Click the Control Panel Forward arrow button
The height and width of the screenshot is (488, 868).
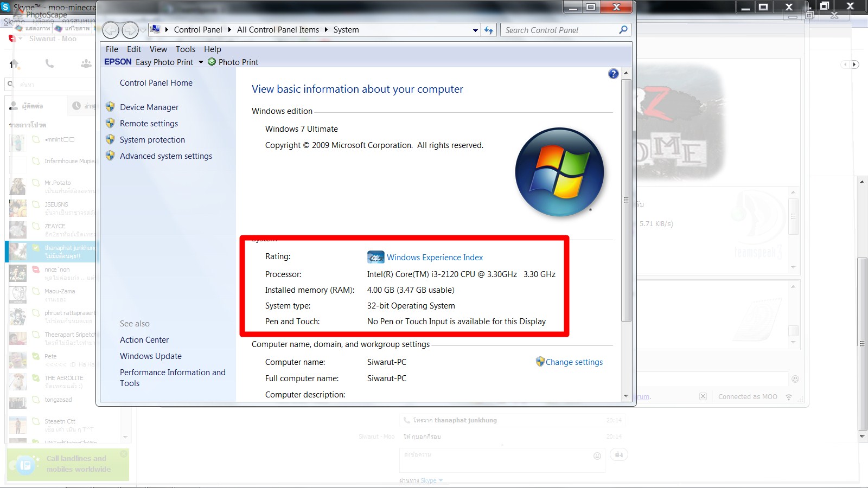coord(130,30)
